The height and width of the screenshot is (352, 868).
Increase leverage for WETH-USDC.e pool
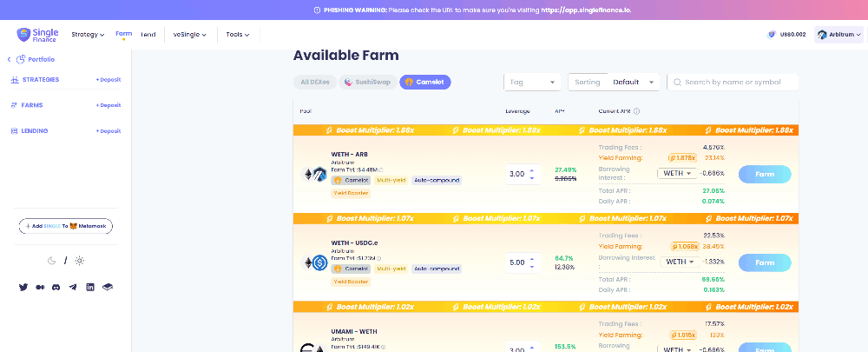click(x=532, y=258)
